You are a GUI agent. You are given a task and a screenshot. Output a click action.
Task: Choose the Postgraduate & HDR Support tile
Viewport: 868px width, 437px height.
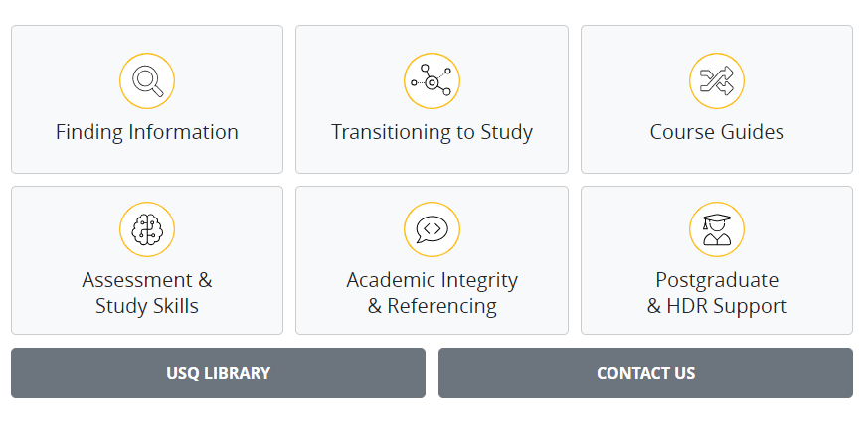[x=717, y=260]
